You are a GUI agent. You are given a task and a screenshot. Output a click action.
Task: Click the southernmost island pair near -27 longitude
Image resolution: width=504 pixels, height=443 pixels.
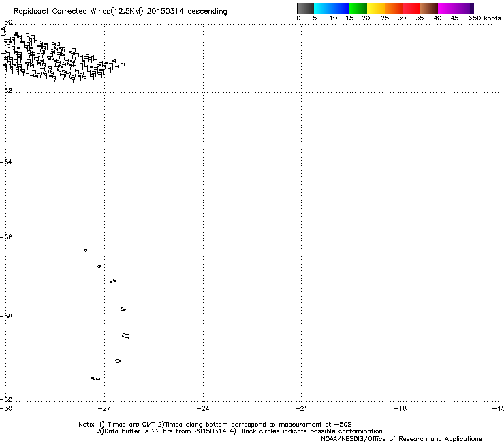tap(95, 378)
